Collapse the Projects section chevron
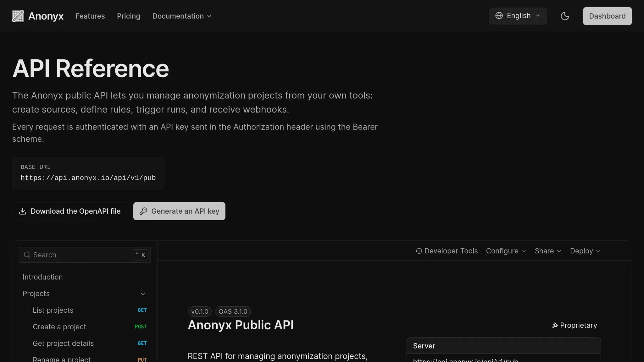The image size is (644, 362). 143,294
